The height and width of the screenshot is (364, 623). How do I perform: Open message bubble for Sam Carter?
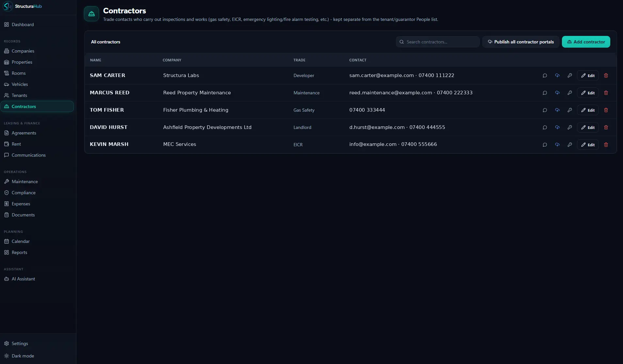[x=545, y=75]
